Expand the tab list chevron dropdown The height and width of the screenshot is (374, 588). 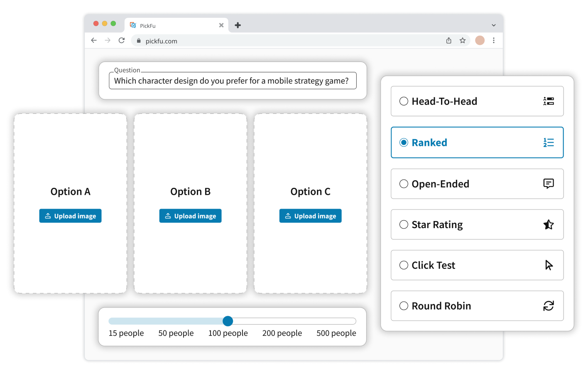[x=494, y=25]
